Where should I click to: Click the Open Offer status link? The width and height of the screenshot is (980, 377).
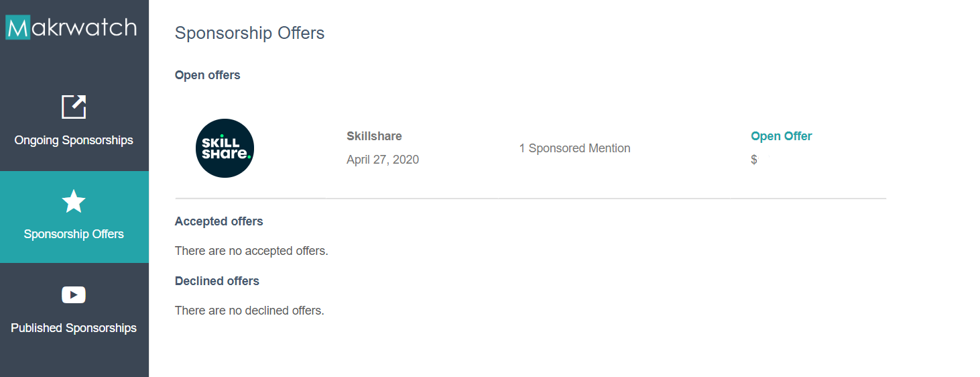click(781, 136)
